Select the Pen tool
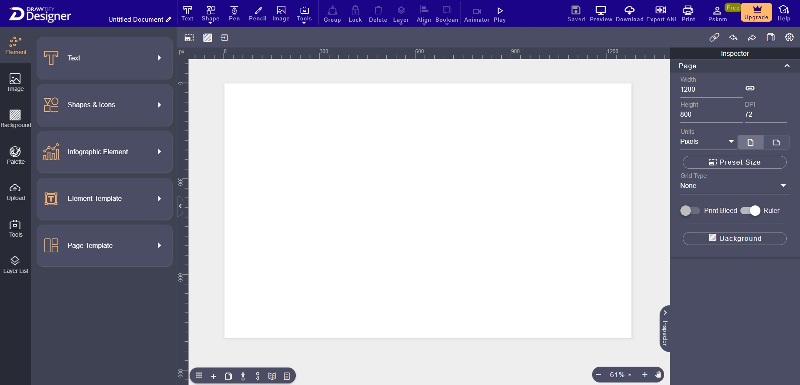800x385 pixels. [x=234, y=13]
